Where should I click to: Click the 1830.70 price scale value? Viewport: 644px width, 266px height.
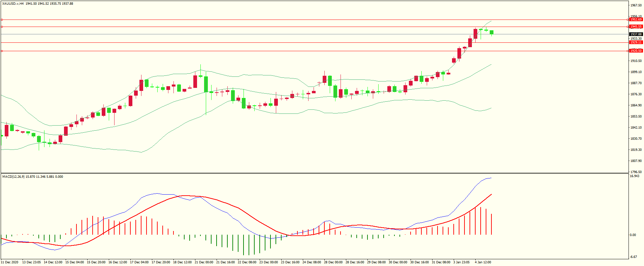636,139
